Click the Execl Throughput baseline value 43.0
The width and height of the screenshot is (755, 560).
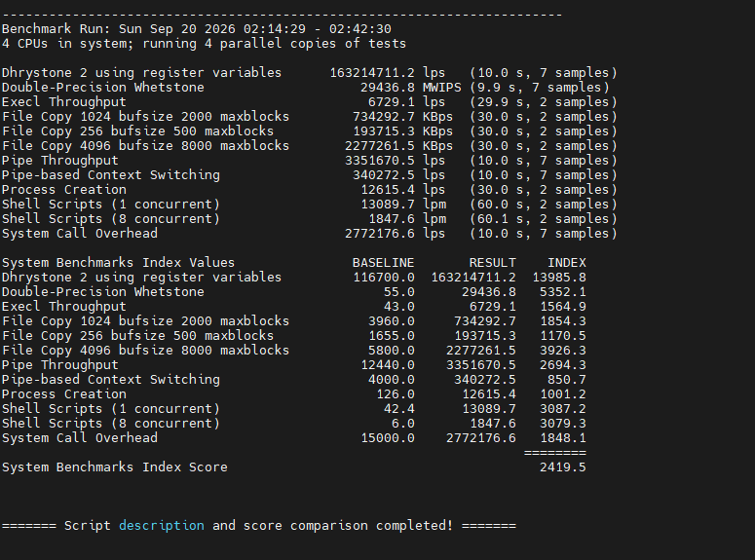(399, 306)
